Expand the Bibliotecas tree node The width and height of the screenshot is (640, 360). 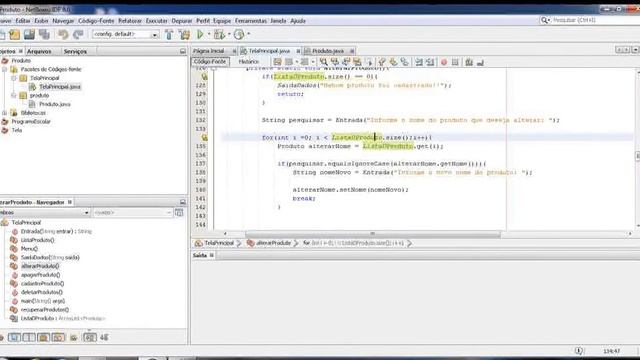[x=4, y=113]
